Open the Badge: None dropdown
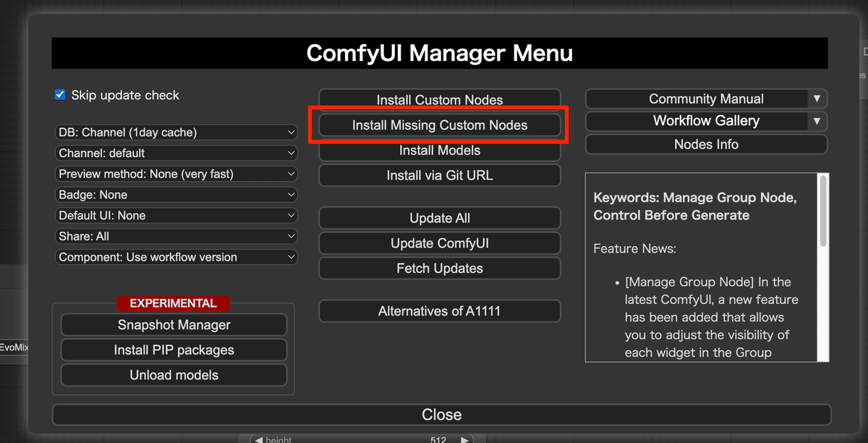The width and height of the screenshot is (868, 443). tap(176, 195)
